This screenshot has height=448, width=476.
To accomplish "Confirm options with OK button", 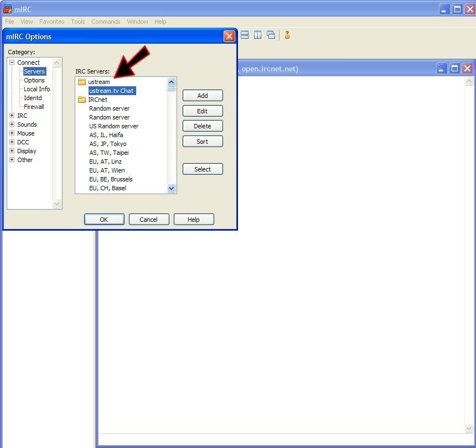I will [x=104, y=219].
